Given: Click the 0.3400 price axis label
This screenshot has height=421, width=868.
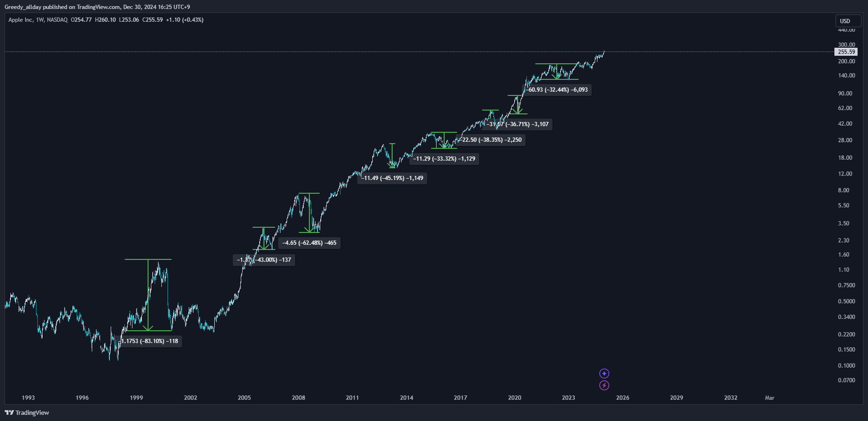Looking at the screenshot, I should point(846,317).
